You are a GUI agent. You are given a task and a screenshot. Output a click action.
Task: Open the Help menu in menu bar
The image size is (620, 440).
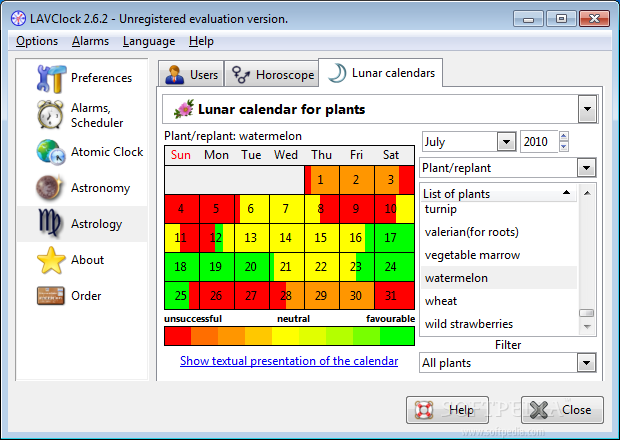pyautogui.click(x=201, y=41)
